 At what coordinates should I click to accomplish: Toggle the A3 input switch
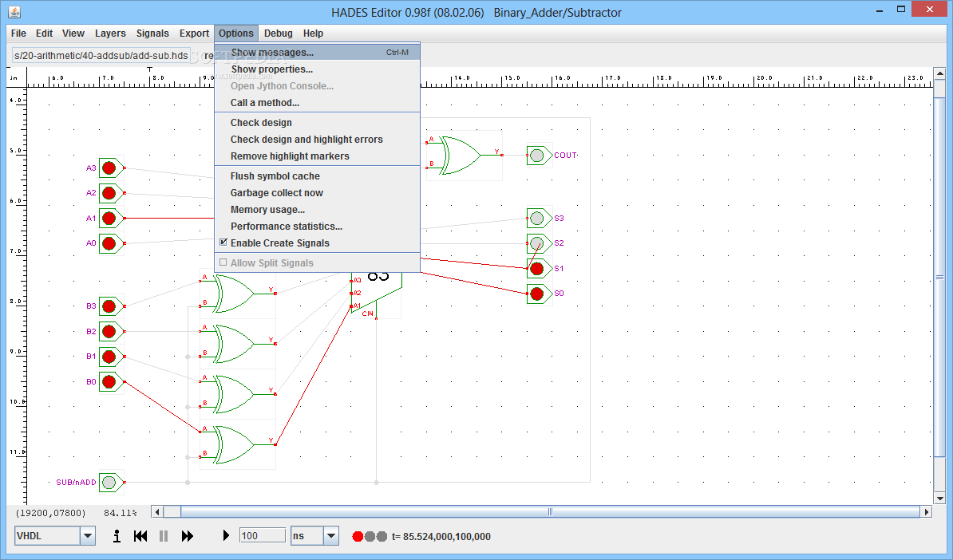109,168
